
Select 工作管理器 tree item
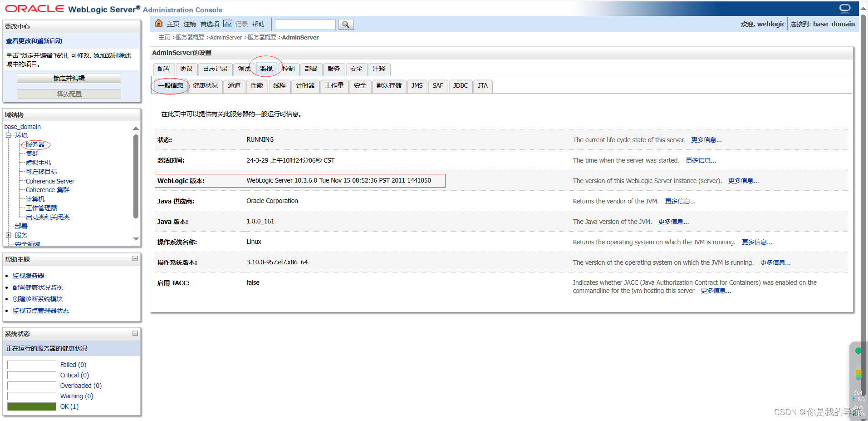[42, 208]
